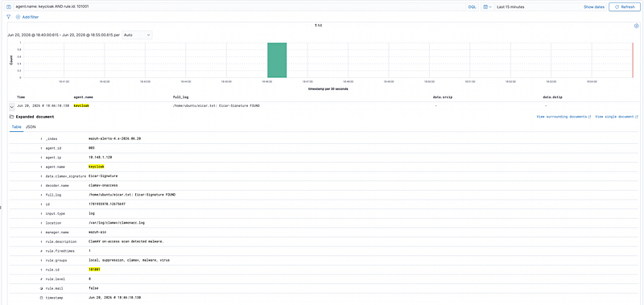This screenshot has height=305, width=644.
Task: Click the rule.id field type icon
Action: pyautogui.click(x=41, y=270)
